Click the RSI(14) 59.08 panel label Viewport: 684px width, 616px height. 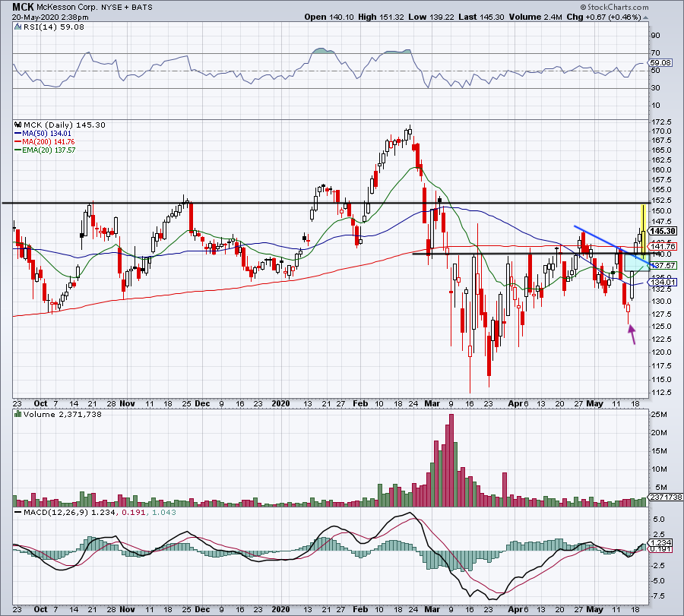tap(53, 27)
